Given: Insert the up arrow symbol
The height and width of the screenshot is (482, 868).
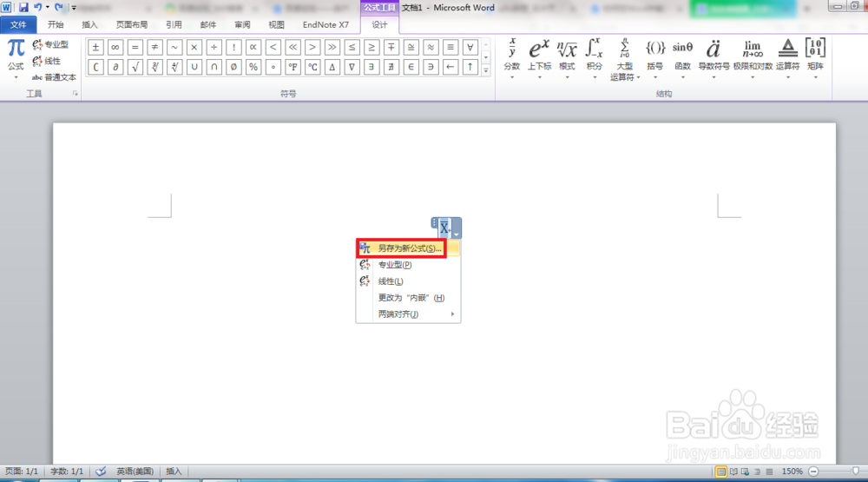Looking at the screenshot, I should 470,67.
